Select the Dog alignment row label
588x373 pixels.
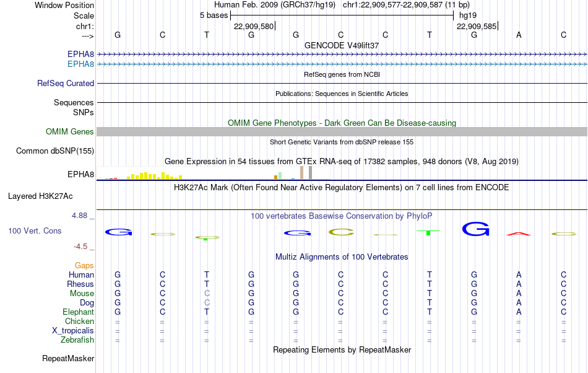pos(87,303)
